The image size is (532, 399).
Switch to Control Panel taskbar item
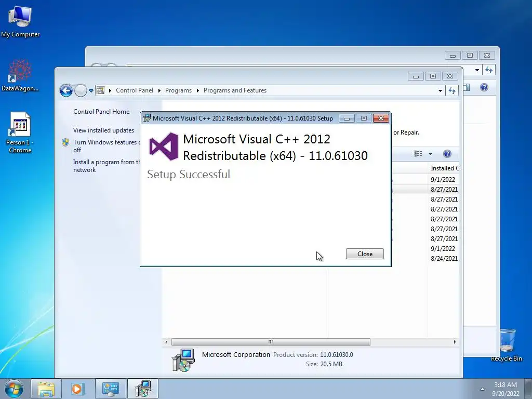(110, 389)
